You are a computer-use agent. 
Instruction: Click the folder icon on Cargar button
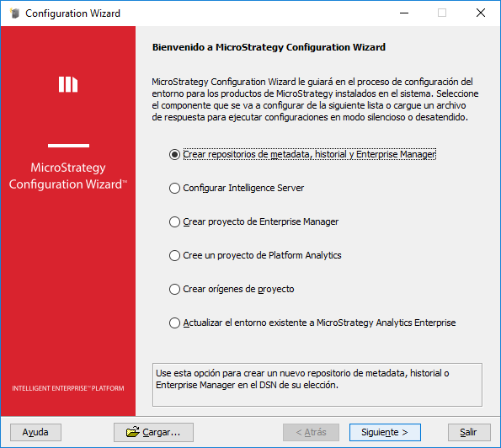[x=132, y=432]
